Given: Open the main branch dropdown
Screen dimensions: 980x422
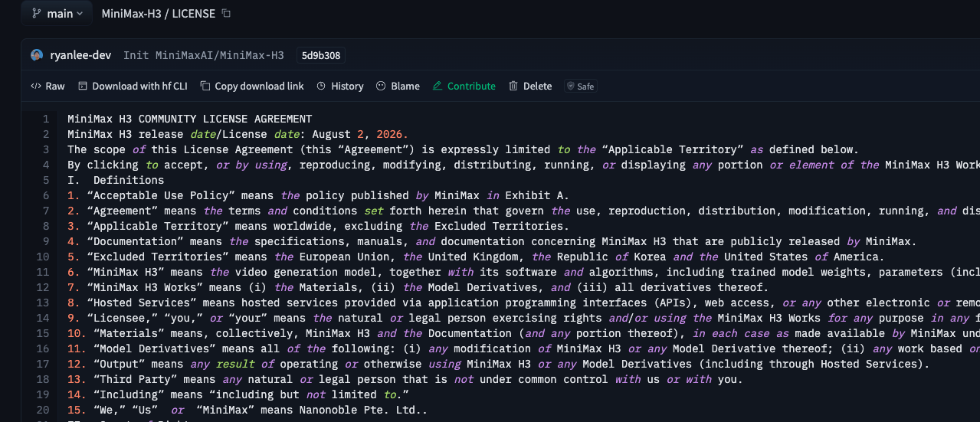Looking at the screenshot, I should coord(57,14).
